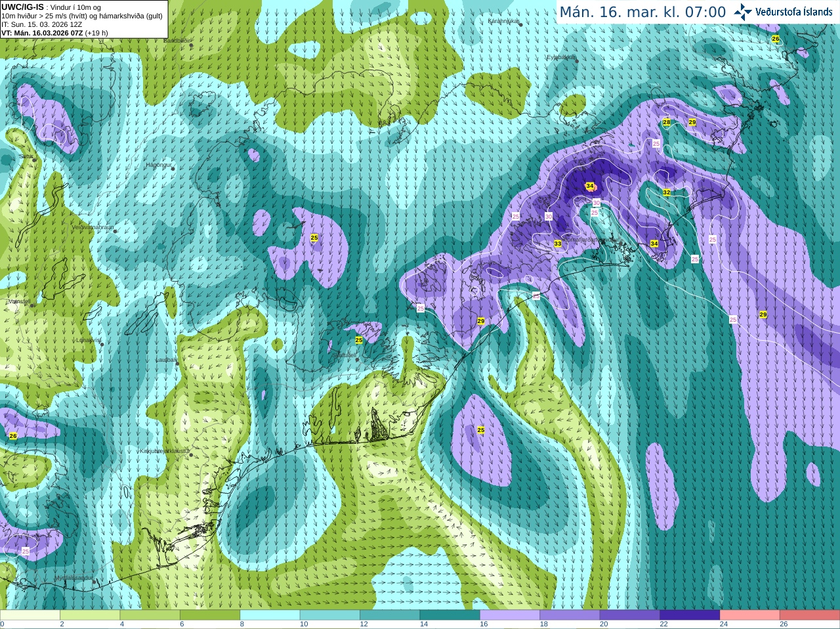840x629 pixels.
Task: Click the UWC/IG-IS model title
Action: (22, 7)
